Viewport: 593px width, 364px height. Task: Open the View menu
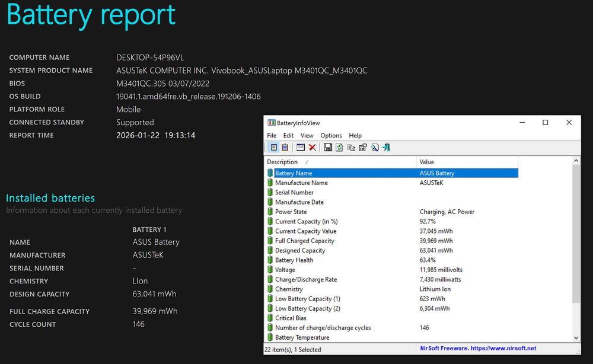(x=307, y=135)
